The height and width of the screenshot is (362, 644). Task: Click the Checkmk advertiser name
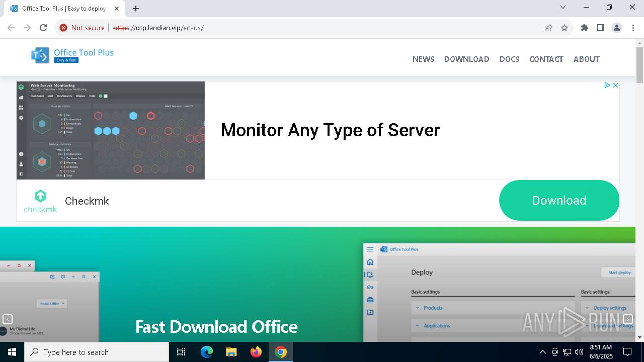coord(87,201)
